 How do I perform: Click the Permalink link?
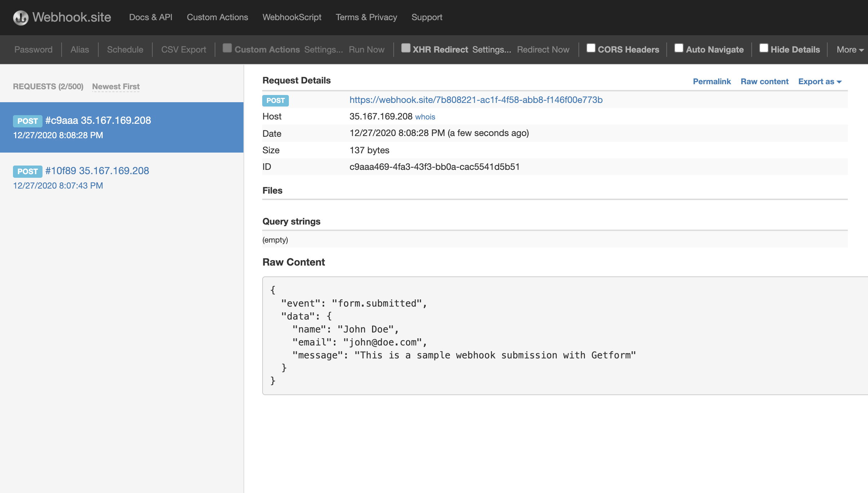[712, 82]
